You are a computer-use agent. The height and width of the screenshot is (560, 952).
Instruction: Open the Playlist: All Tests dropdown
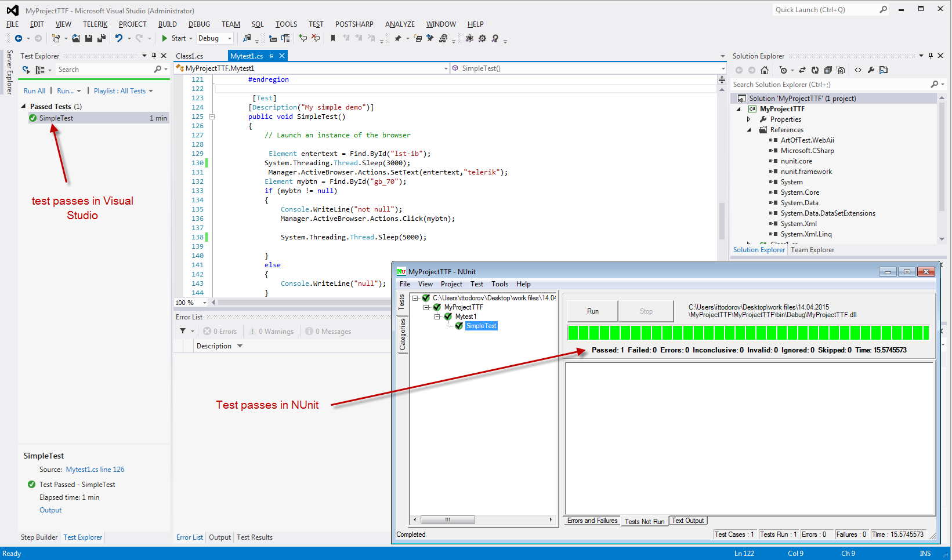pyautogui.click(x=123, y=91)
